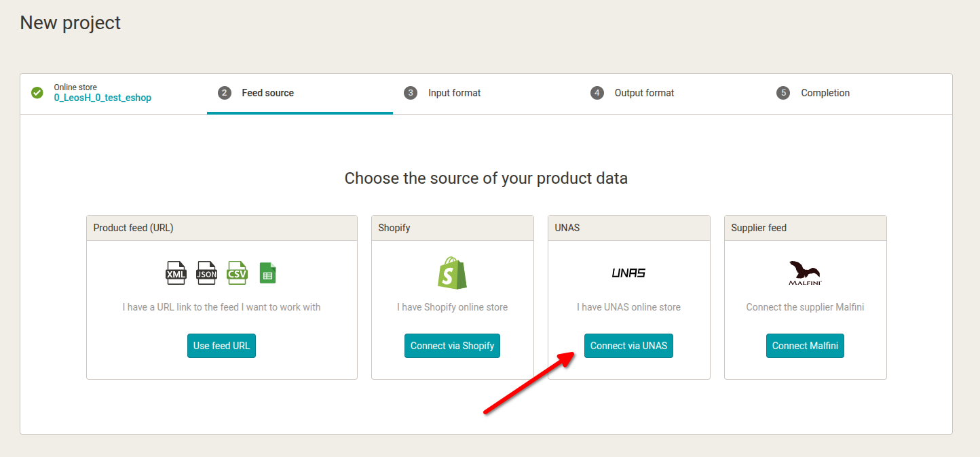Screen dimensions: 980x457
Task: Select the Product feed (URL) card header
Action: tap(222, 228)
